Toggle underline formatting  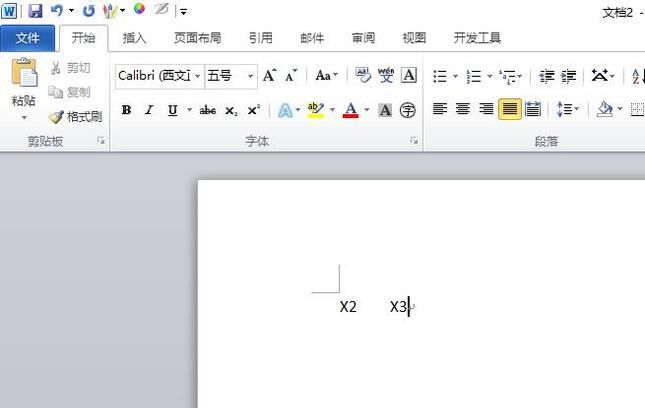tap(172, 110)
